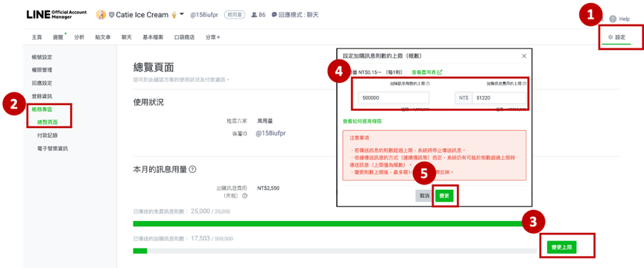This screenshot has height=268, width=644.
Task: Open 電子發票資訊 in the sidebar
Action: point(53,148)
